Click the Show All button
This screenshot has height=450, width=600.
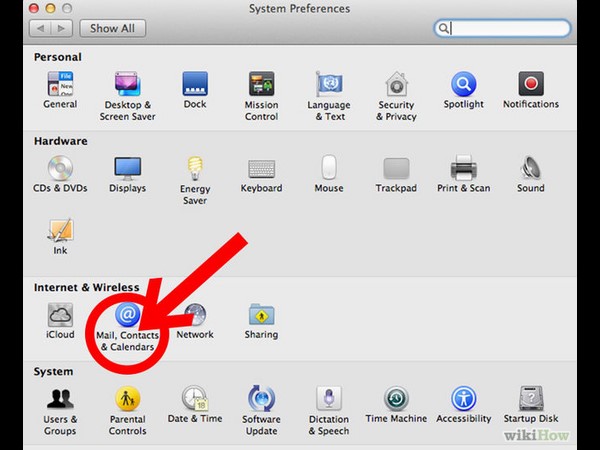coord(112,28)
